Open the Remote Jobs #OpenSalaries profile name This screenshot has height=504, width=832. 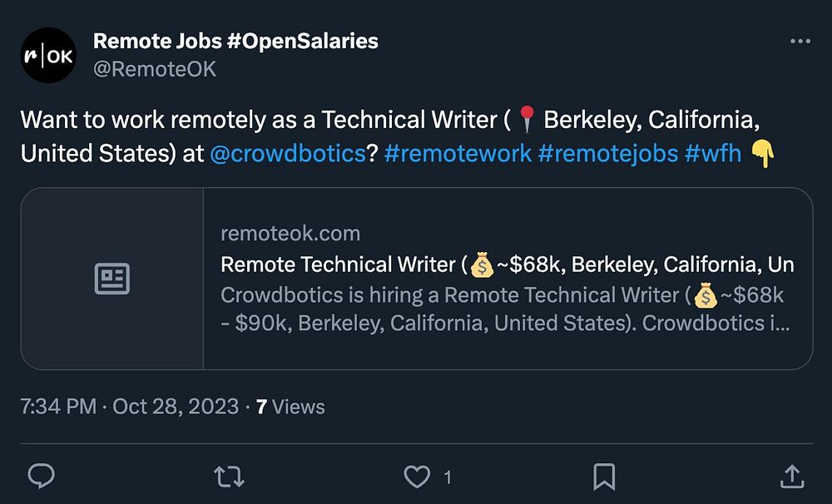tap(235, 41)
